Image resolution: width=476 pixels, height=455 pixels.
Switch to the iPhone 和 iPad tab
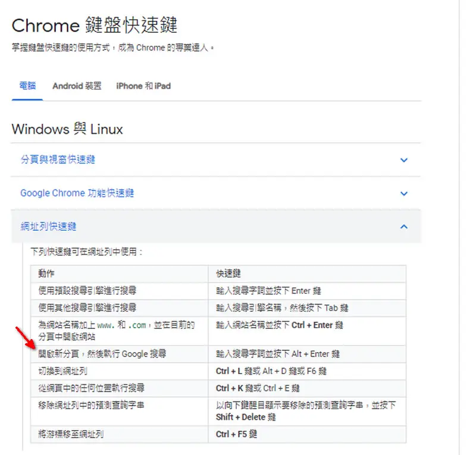coord(143,86)
